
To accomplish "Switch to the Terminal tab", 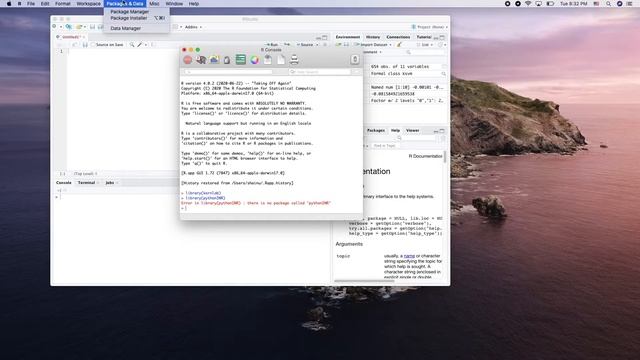I will pos(87,183).
